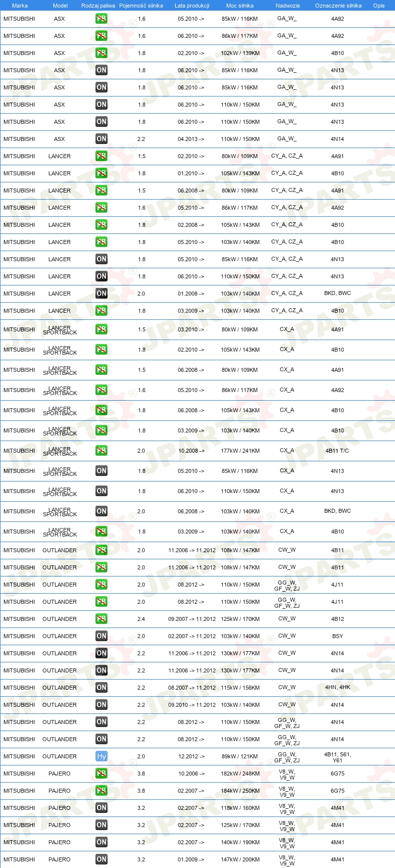The width and height of the screenshot is (395, 868).
Task: Select the 03.2010 -> production date cell
Action: 191,329
